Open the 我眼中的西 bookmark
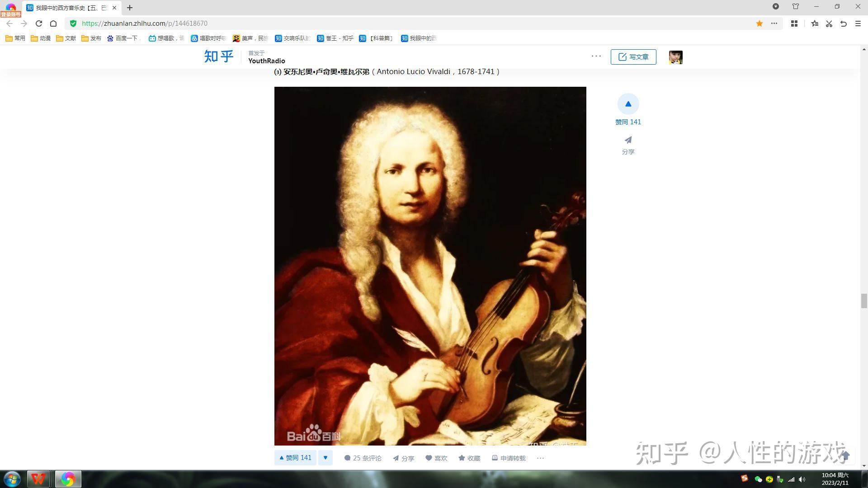The height and width of the screenshot is (488, 868). (419, 38)
